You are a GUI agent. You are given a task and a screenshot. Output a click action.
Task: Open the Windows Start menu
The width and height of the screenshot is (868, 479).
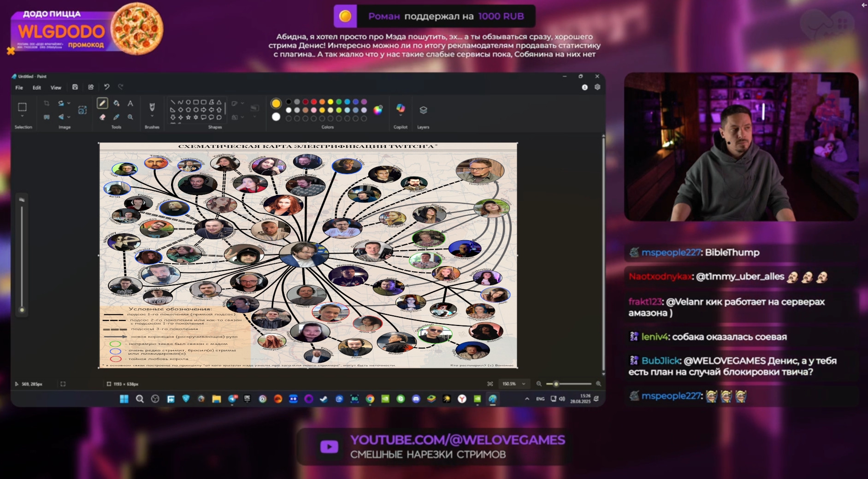tap(124, 399)
